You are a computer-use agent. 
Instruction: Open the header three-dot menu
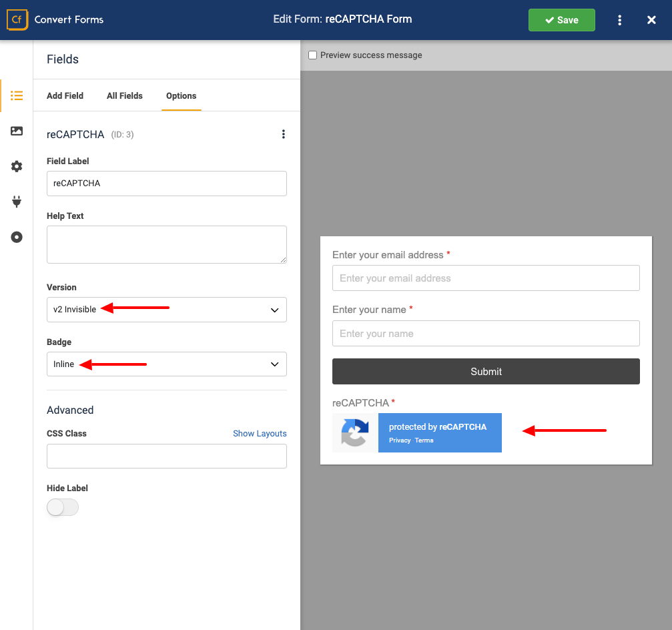[x=620, y=20]
